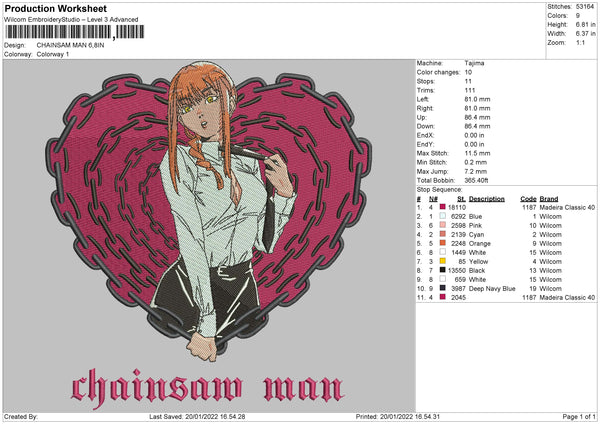Click the magenta swatch for stop 1 (18110 stitches)
Image resolution: width=600 pixels, height=424 pixels.
pyautogui.click(x=443, y=207)
